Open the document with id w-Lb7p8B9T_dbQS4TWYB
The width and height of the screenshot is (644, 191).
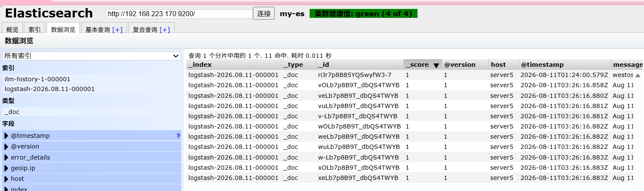358,157
